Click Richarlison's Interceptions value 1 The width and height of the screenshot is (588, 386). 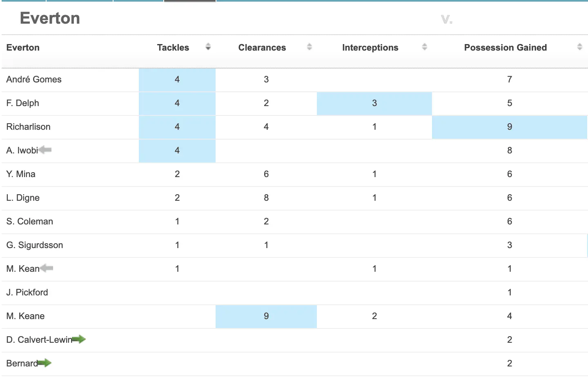374,127
